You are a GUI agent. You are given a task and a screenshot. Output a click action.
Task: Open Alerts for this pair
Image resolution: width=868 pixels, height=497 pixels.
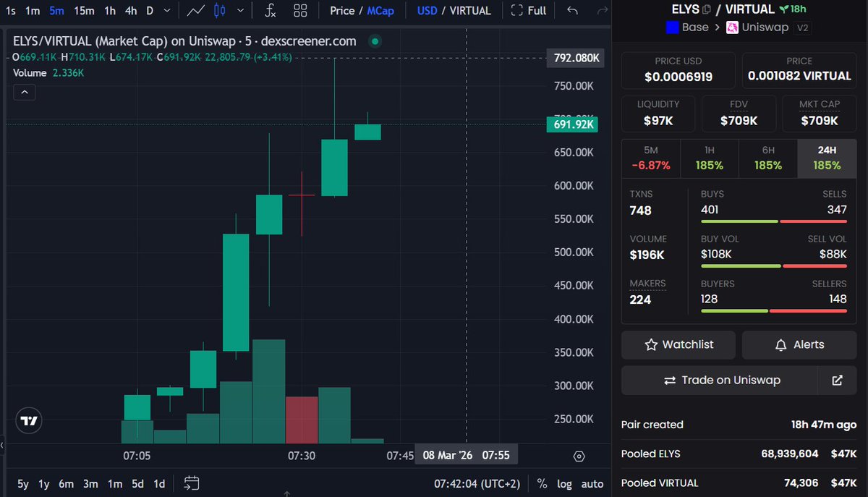[x=799, y=345]
